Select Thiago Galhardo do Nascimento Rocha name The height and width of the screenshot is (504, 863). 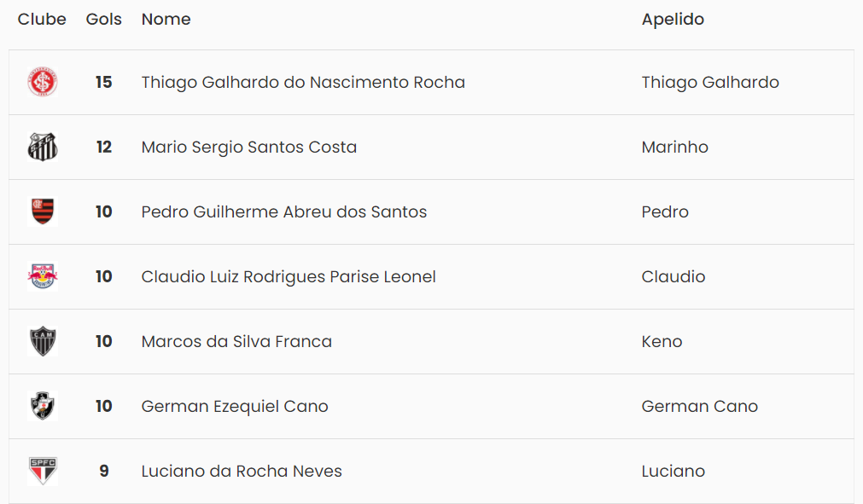click(303, 83)
